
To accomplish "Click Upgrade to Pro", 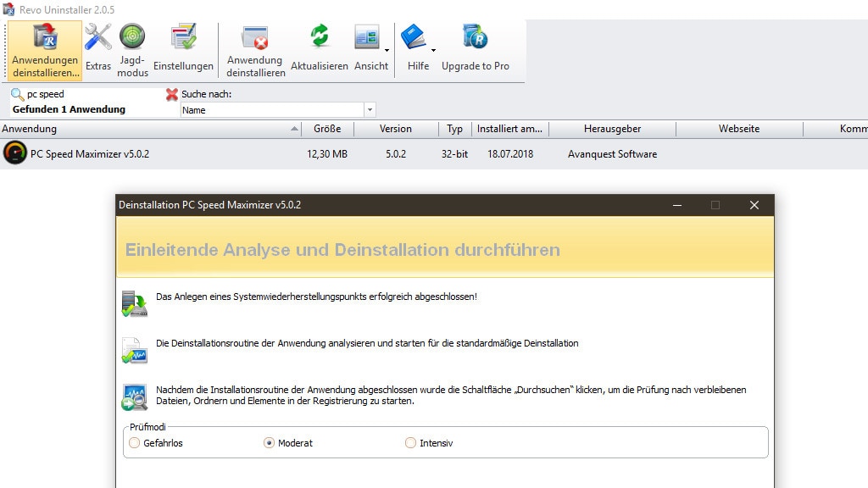I will click(476, 47).
